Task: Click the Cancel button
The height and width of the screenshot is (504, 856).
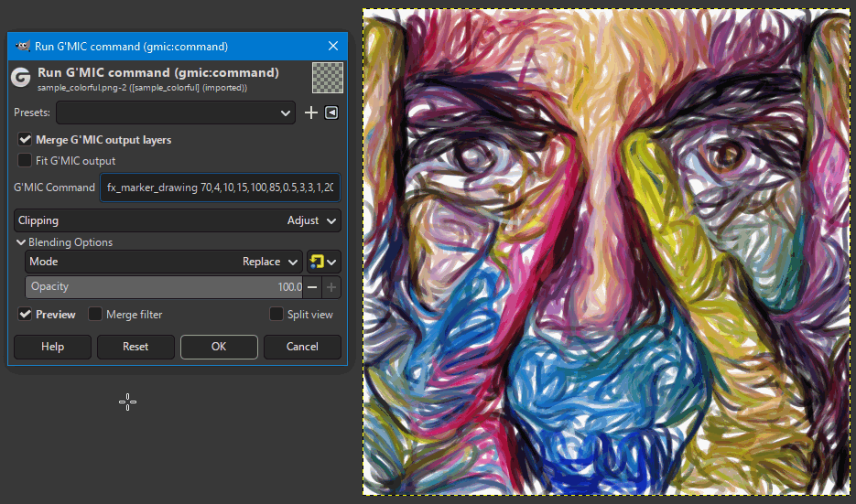Action: point(302,347)
